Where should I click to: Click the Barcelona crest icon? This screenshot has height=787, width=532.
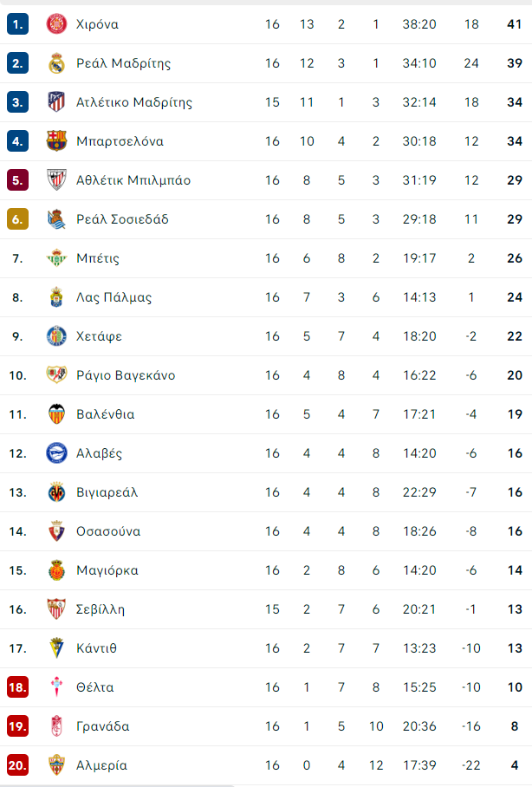[x=56, y=141]
